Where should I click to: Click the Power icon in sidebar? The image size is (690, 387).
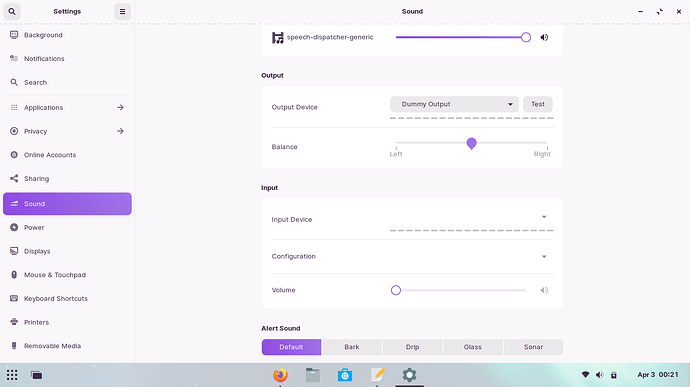tap(14, 228)
